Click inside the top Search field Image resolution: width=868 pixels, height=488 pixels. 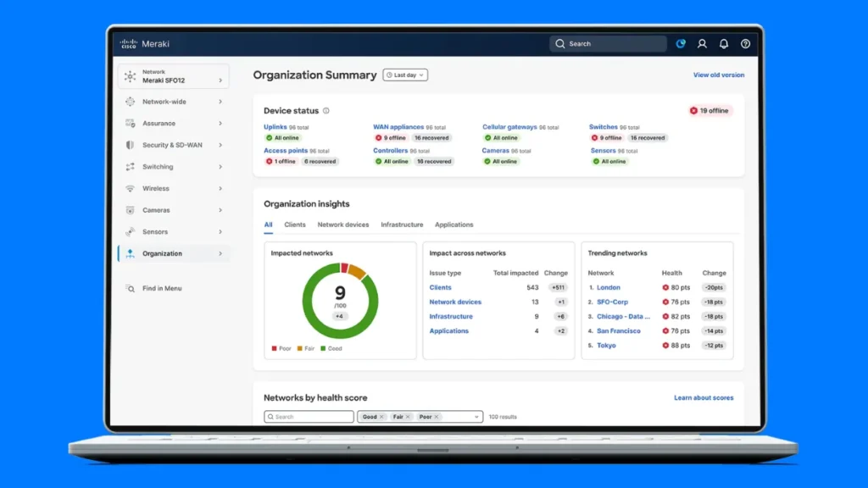click(608, 43)
